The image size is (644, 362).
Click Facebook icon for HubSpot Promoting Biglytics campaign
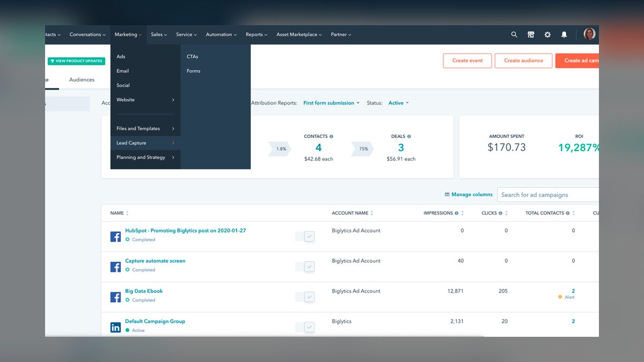[x=115, y=237]
